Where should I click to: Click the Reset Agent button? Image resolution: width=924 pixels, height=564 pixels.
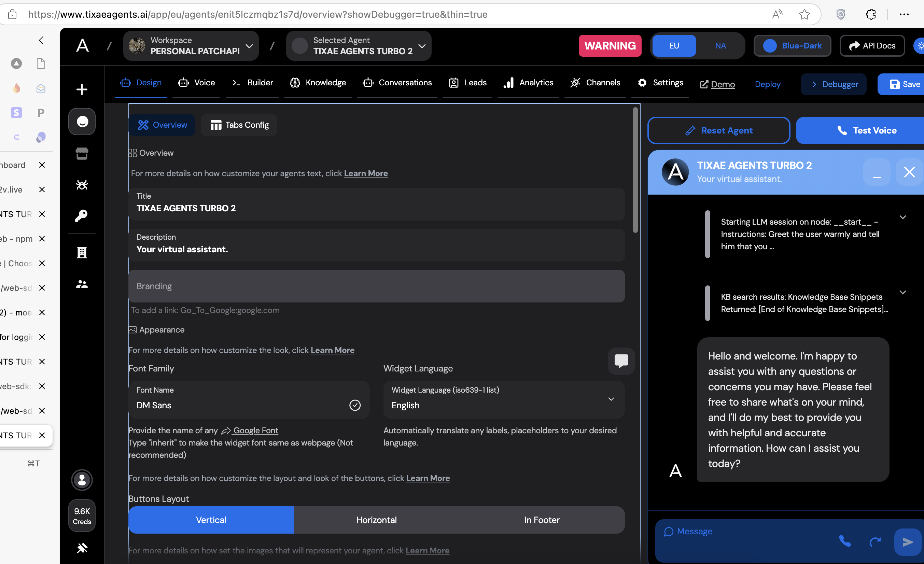coord(718,130)
